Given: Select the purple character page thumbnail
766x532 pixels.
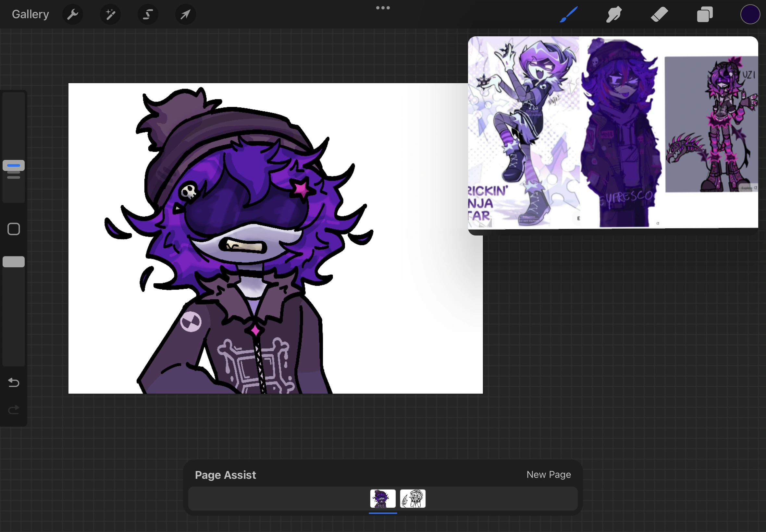Looking at the screenshot, I should click(x=382, y=499).
